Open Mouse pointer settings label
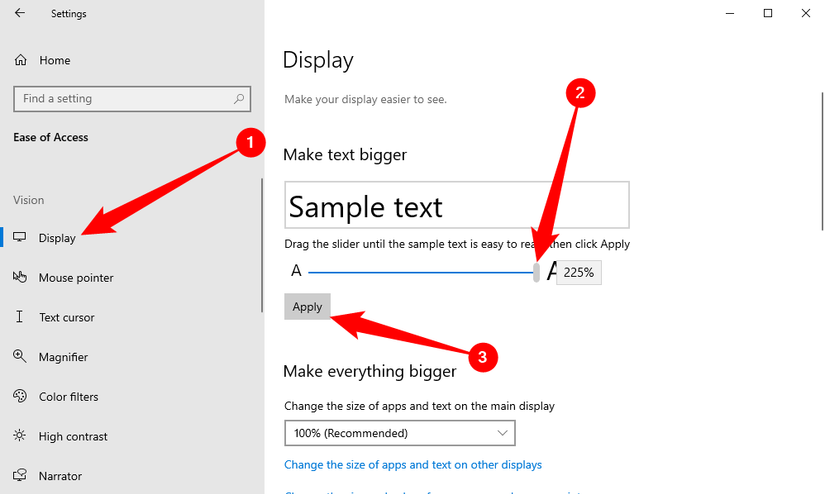The height and width of the screenshot is (494, 825). (x=76, y=278)
